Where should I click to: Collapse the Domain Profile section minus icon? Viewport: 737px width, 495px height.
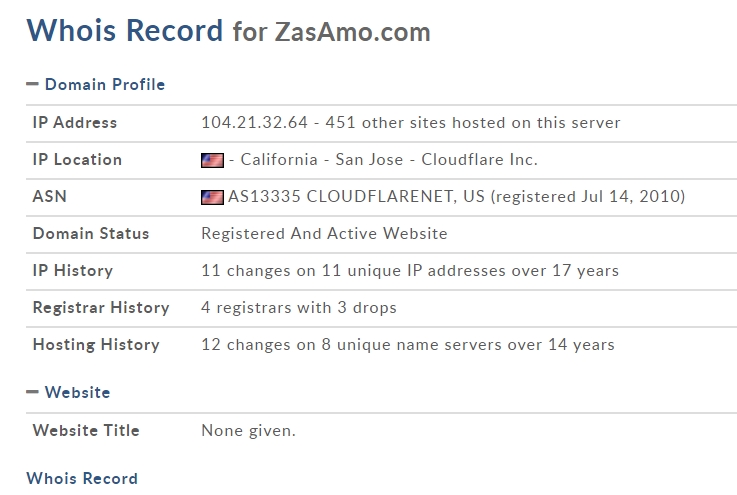[32, 85]
